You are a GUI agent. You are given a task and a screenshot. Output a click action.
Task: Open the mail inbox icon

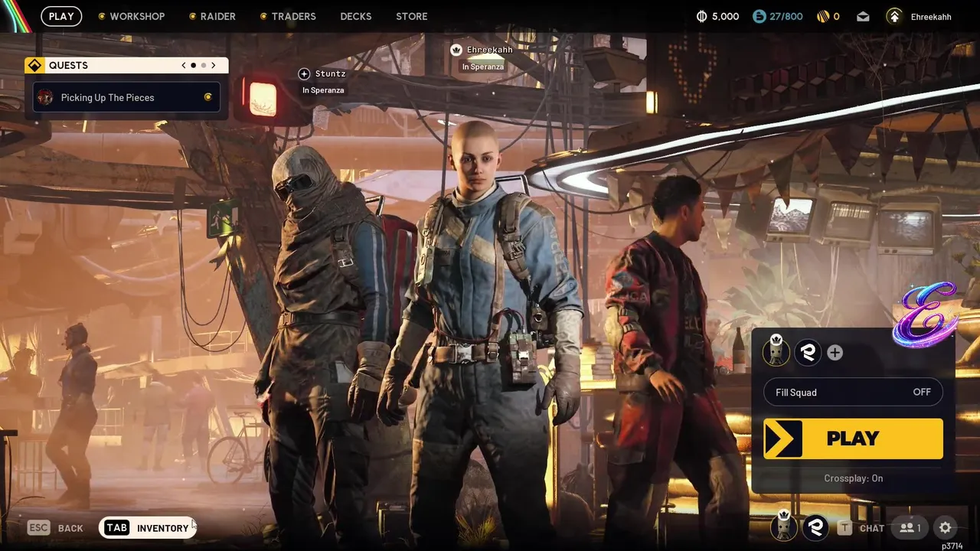(863, 16)
